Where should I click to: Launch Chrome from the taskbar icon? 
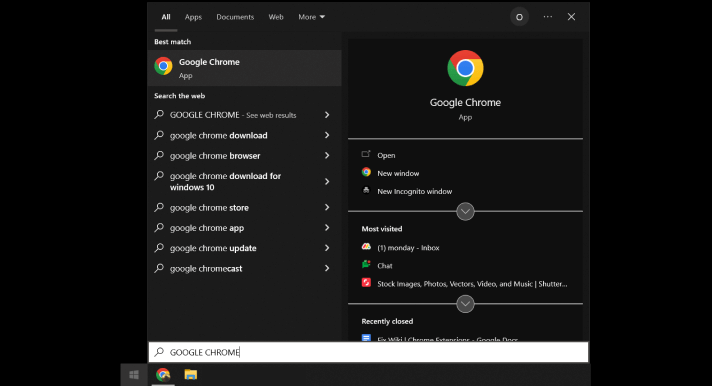(163, 375)
